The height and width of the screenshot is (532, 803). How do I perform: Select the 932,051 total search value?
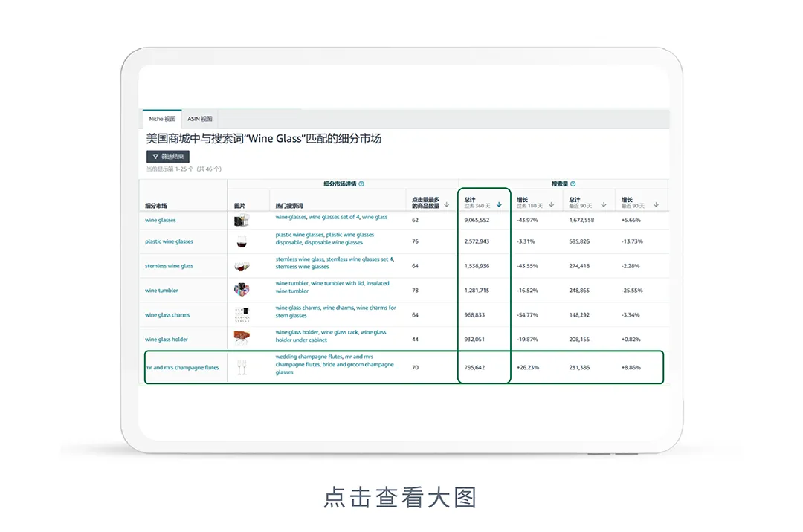474,339
